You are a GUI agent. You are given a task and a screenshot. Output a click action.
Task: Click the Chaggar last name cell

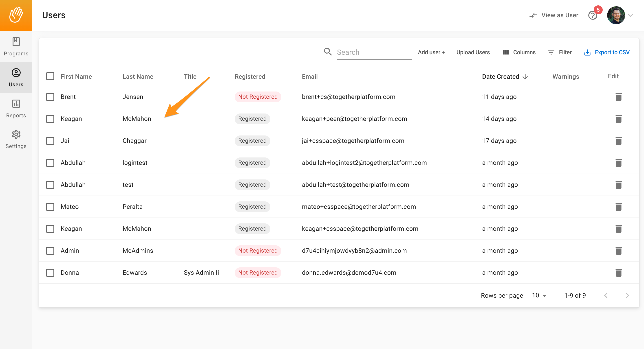coord(135,141)
